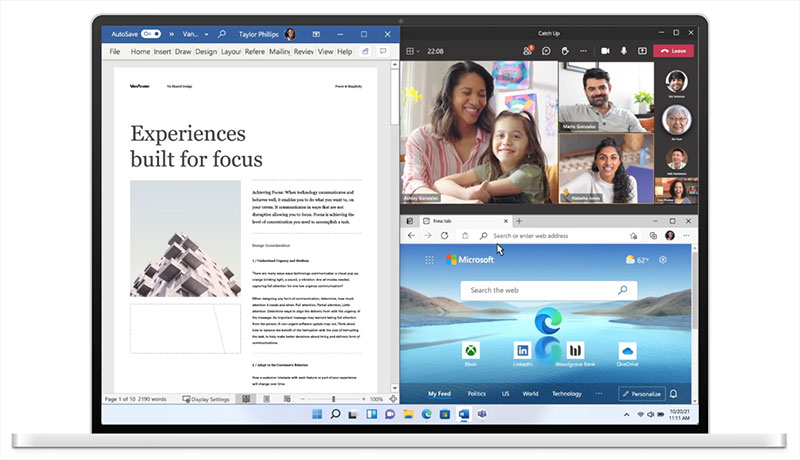The height and width of the screenshot is (460, 800).
Task: Open the LinkedIn quick link tile
Action: [522, 351]
